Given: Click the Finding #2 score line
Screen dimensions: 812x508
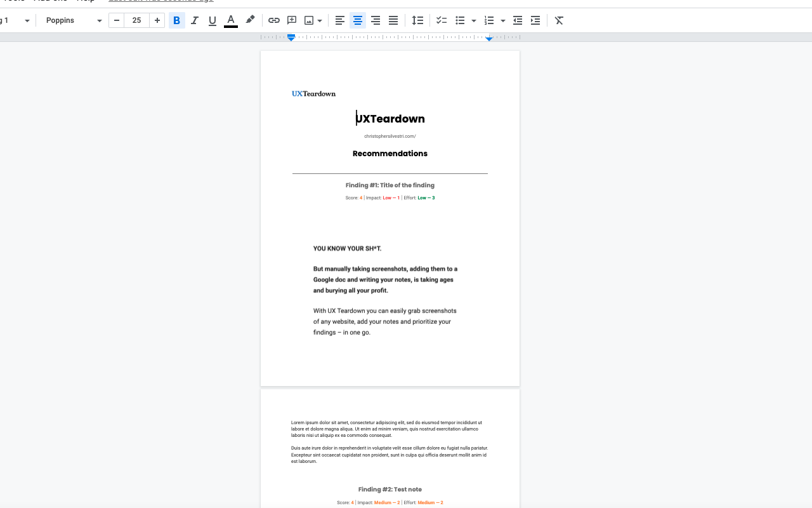Looking at the screenshot, I should pyautogui.click(x=390, y=502).
